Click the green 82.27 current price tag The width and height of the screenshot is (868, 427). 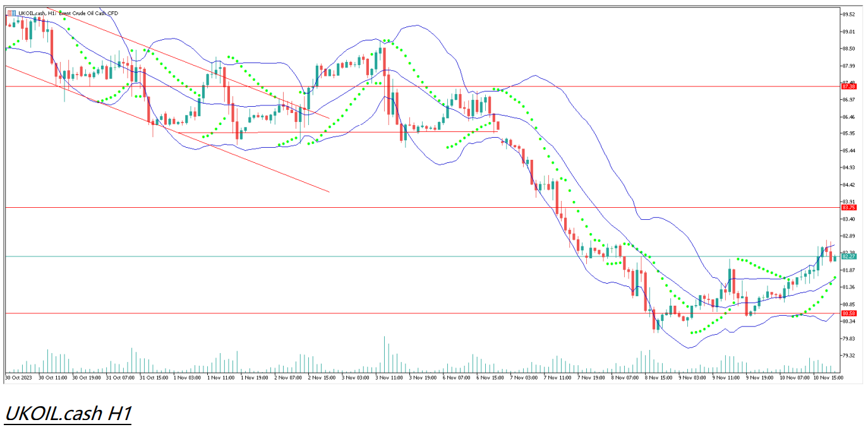pos(848,256)
